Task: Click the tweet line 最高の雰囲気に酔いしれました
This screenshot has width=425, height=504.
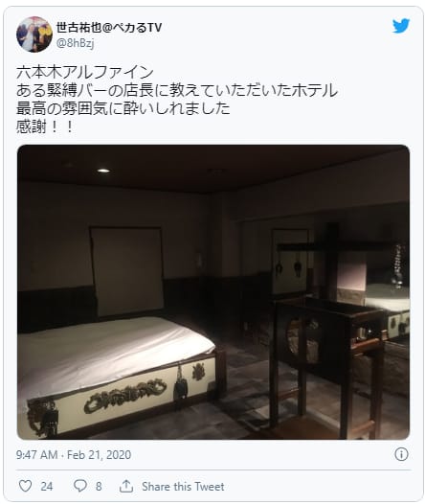Action: tap(123, 108)
